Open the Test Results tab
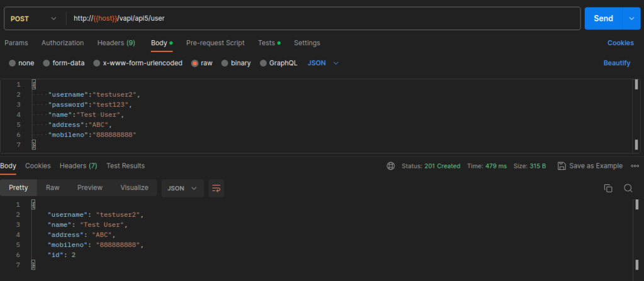 pos(126,166)
